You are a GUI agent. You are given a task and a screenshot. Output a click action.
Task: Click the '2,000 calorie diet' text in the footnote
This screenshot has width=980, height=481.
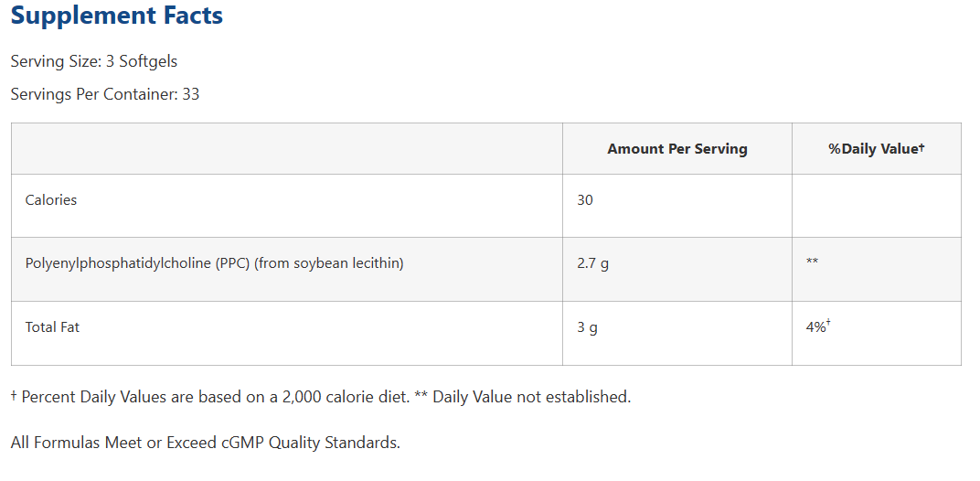pos(341,397)
